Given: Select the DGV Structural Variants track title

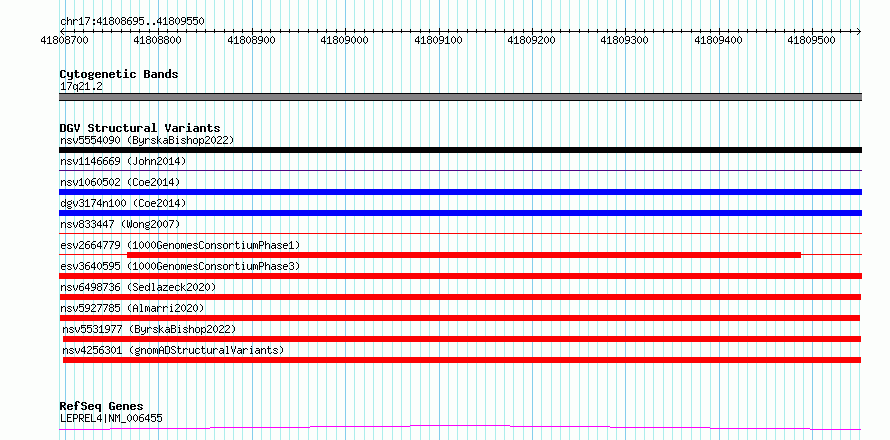Looking at the screenshot, I should 140,128.
